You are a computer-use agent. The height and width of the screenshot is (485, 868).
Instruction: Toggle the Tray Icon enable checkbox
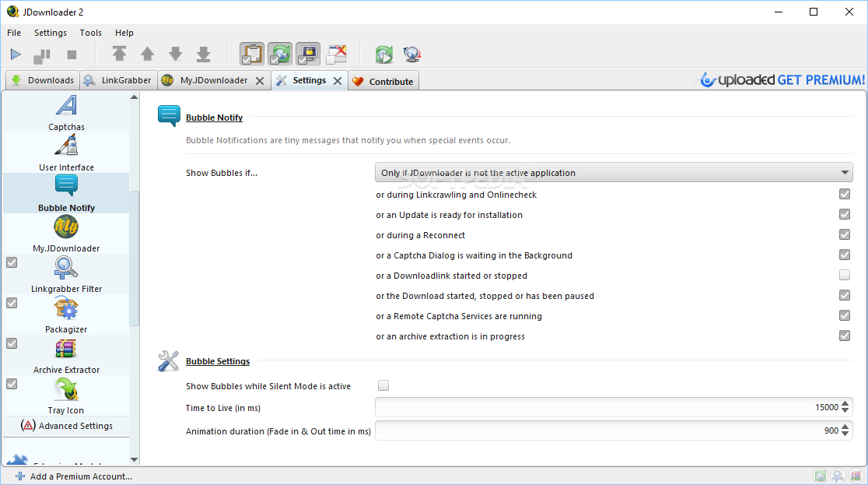pyautogui.click(x=12, y=384)
